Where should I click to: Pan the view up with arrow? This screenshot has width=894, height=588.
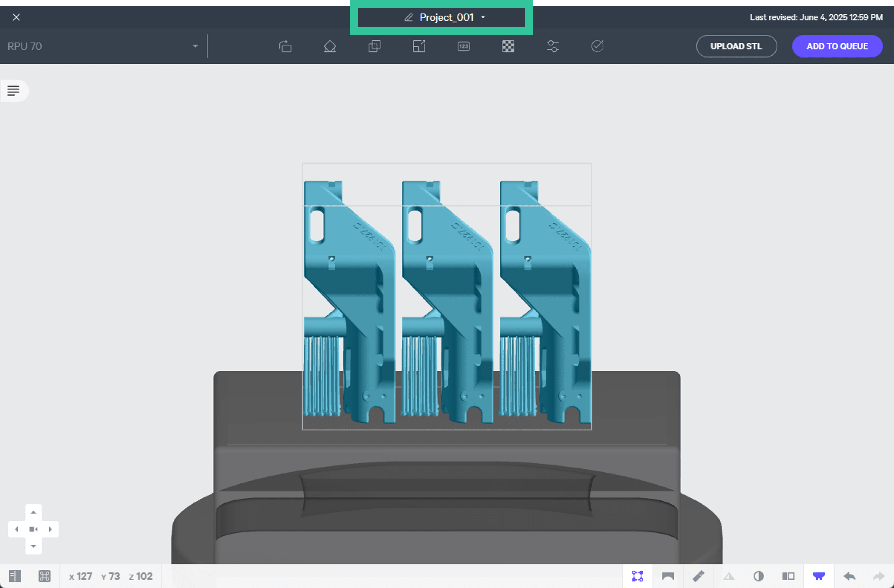[34, 513]
